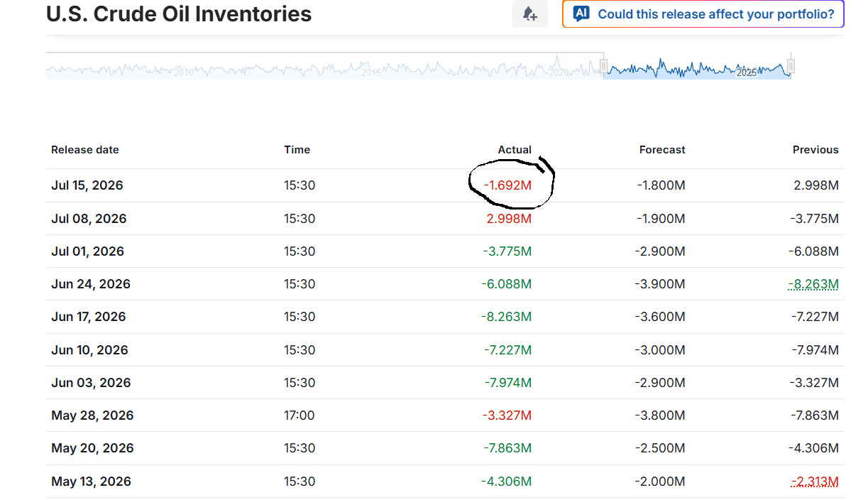This screenshot has width=868, height=500.
Task: Click the Time column header
Action: click(x=297, y=150)
